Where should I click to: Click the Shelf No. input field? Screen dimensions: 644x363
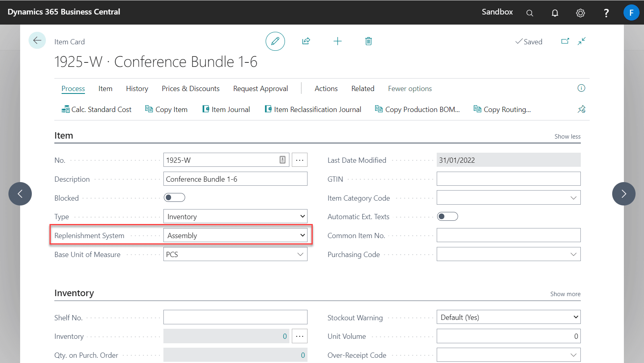(235, 317)
